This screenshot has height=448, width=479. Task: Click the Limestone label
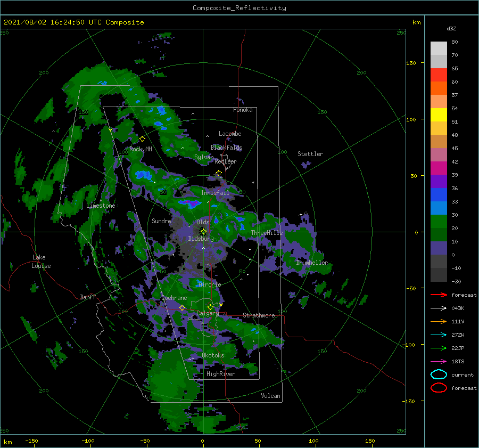click(x=101, y=206)
